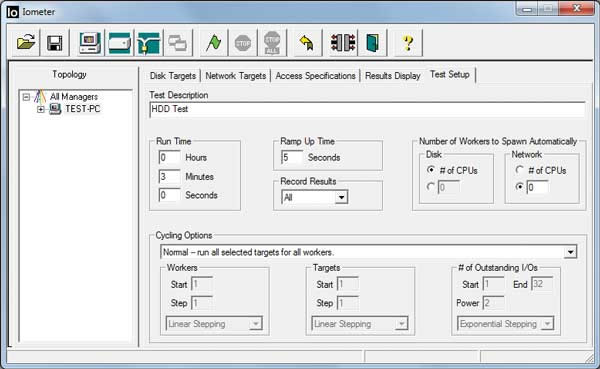
Task: Switch to the Network Targets tab
Action: [235, 76]
